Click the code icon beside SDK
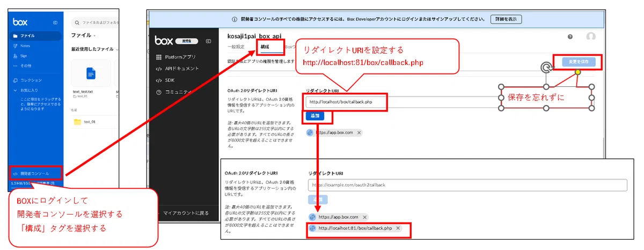 point(158,80)
